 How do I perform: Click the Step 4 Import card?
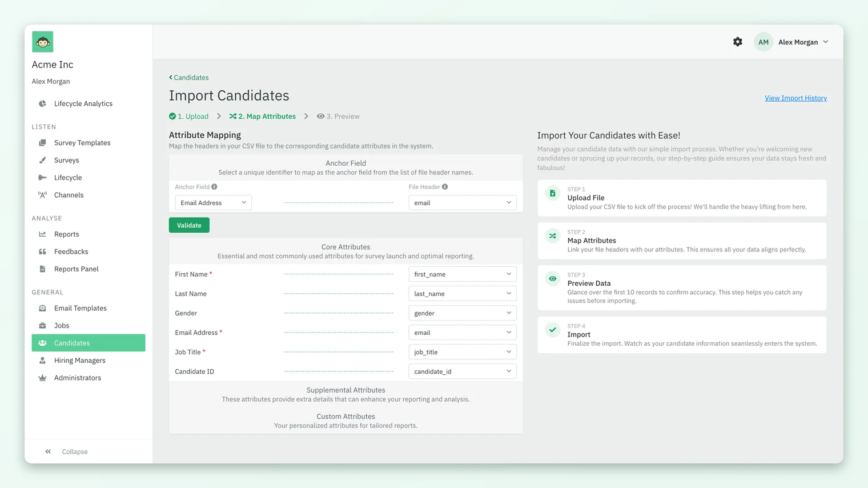pyautogui.click(x=682, y=334)
